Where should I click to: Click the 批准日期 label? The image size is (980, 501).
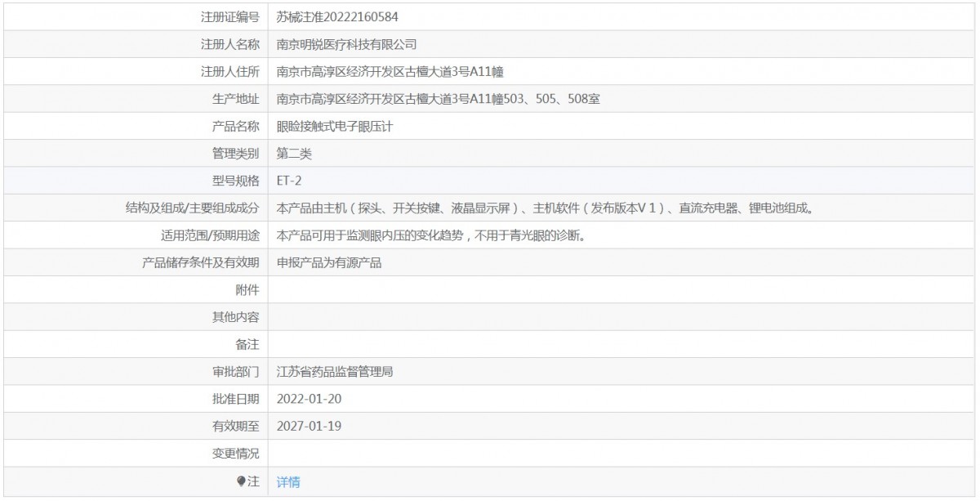click(236, 399)
